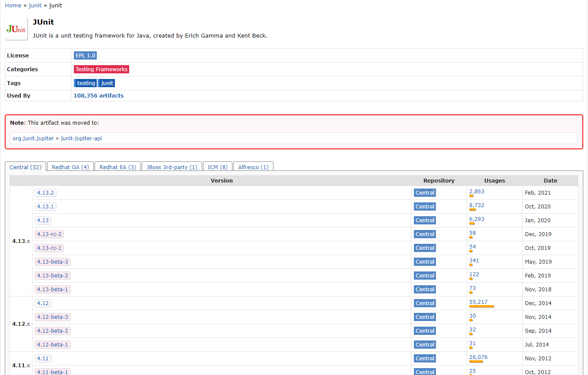This screenshot has width=588, height=375.
Task: Switch to Alfresco (1) tab
Action: 253,167
